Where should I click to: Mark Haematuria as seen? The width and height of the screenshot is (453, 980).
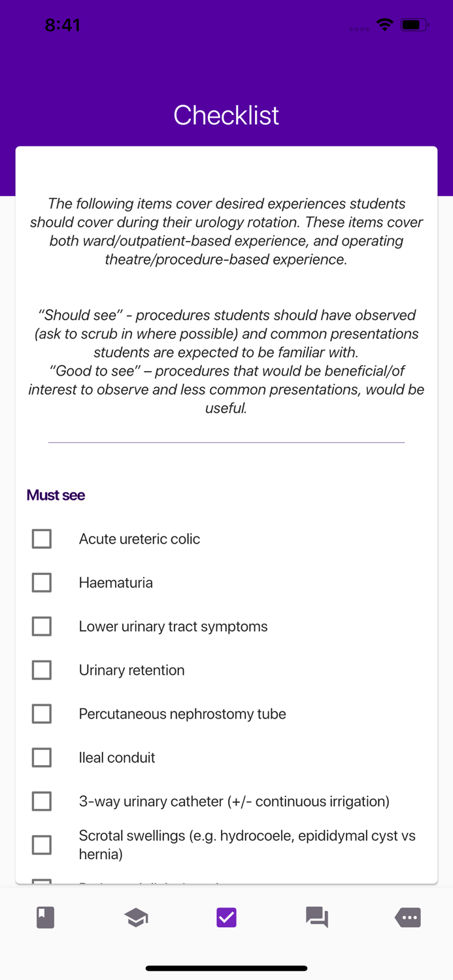click(41, 582)
